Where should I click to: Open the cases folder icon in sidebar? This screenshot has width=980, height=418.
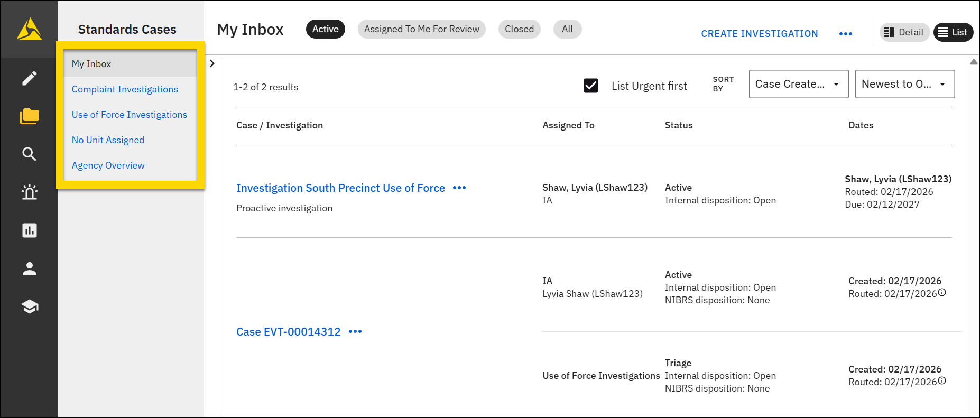pyautogui.click(x=30, y=116)
